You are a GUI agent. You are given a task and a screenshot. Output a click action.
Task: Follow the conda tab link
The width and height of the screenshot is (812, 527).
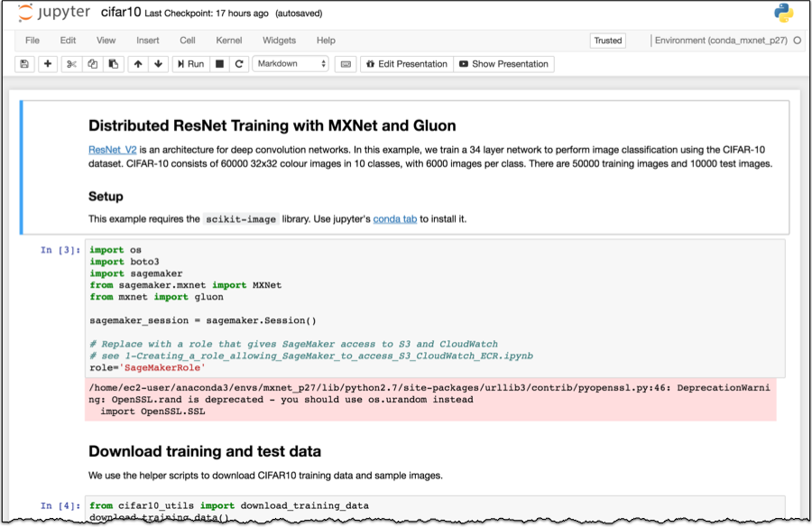pos(394,218)
